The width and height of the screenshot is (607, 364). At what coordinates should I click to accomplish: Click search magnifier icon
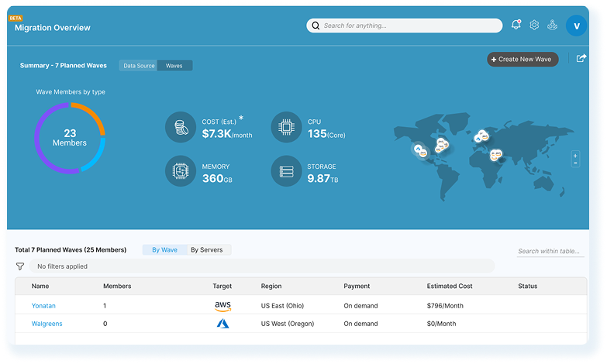click(316, 26)
